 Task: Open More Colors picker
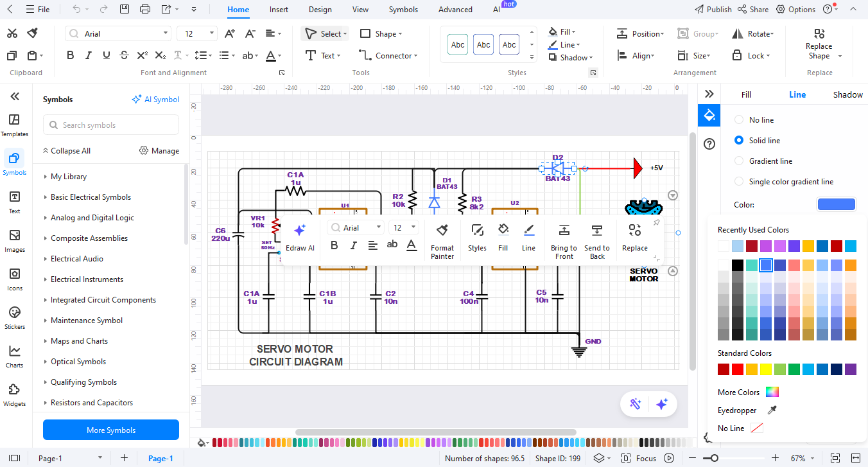[x=748, y=392]
